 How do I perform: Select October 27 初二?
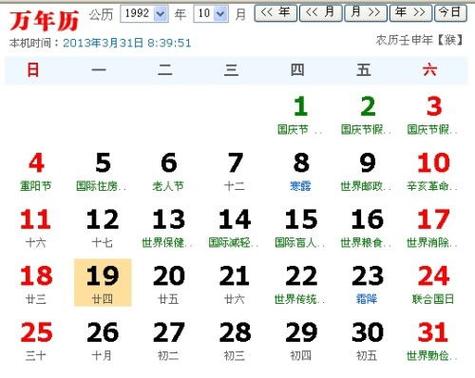168,341
